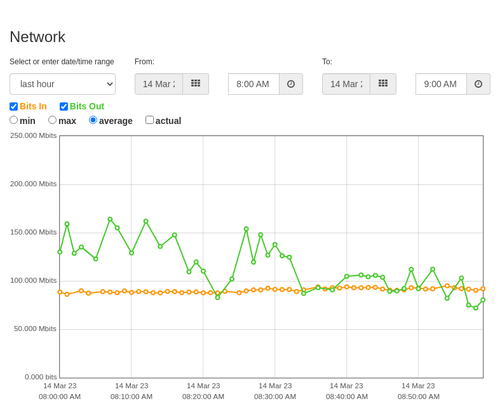Open the To date calendar picker
Viewport: 500px width, 403px height.
click(x=383, y=84)
